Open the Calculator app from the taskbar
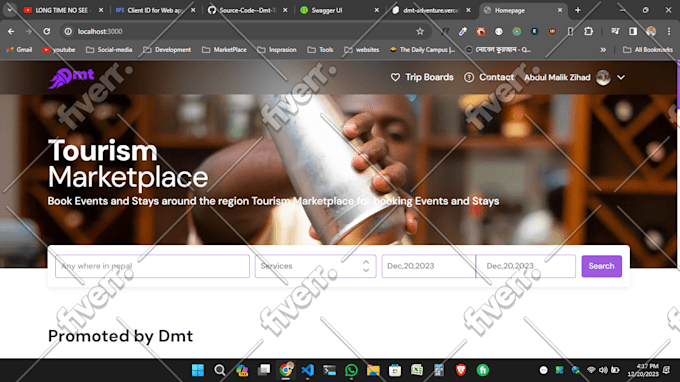Image resolution: width=680 pixels, height=382 pixels. click(439, 370)
